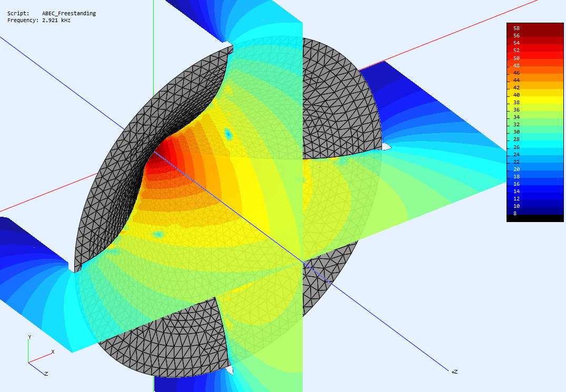Click the legend value 20 label
This screenshot has height=392, width=566.
(517, 169)
